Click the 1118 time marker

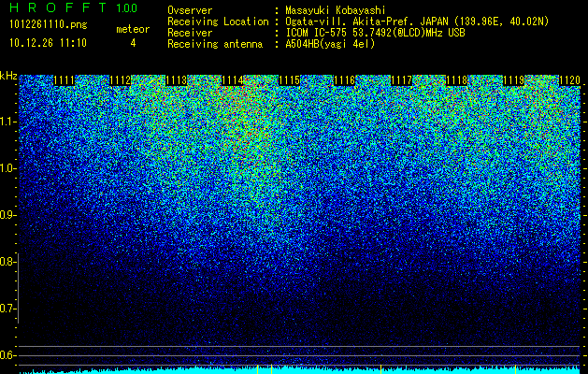point(457,80)
